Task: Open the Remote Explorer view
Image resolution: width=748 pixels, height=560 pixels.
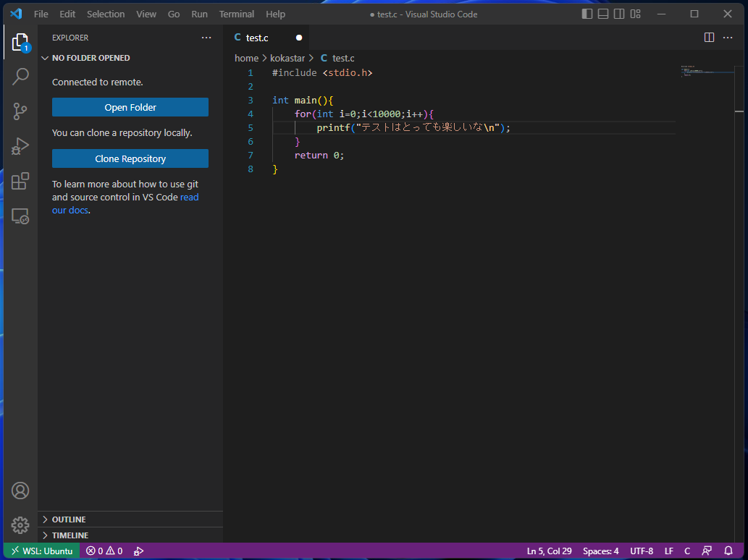Action: (20, 216)
